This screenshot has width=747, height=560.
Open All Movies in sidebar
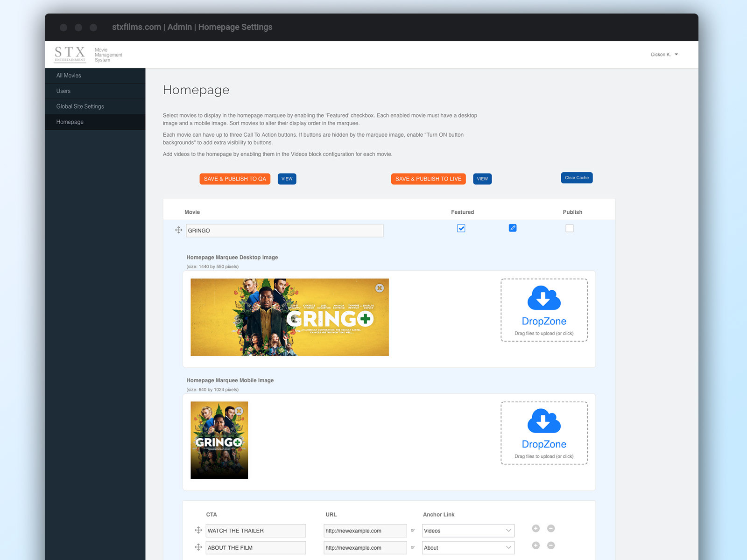coord(95,76)
